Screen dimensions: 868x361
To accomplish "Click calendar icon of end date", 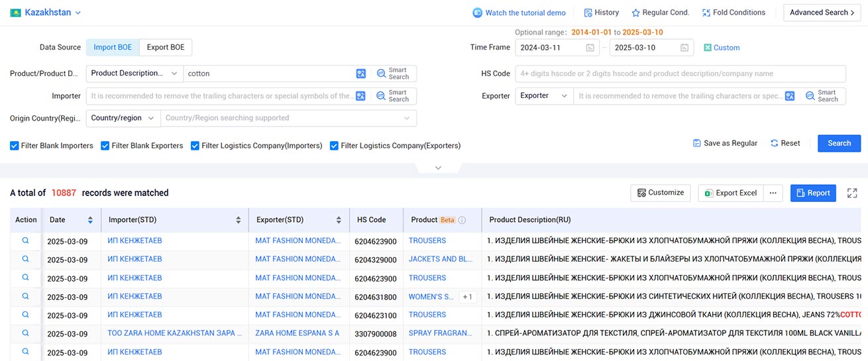I will 684,48.
